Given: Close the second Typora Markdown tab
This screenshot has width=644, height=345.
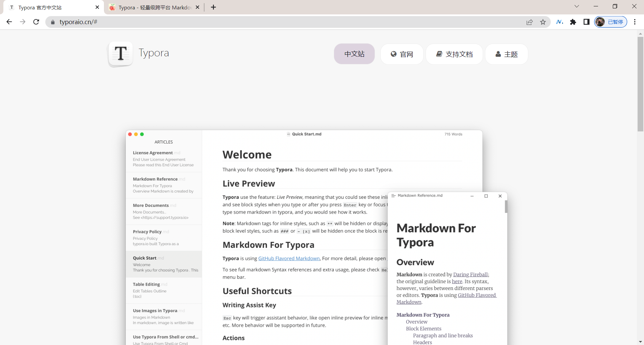Looking at the screenshot, I should (x=198, y=7).
